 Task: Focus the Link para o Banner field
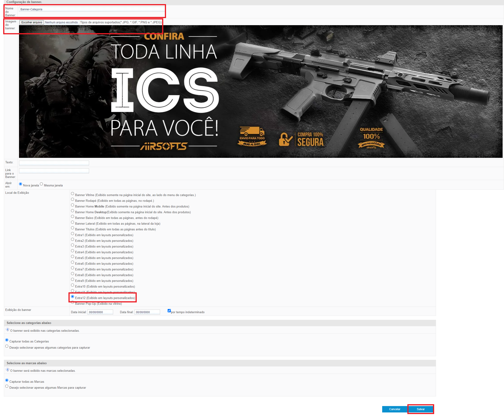click(54, 171)
